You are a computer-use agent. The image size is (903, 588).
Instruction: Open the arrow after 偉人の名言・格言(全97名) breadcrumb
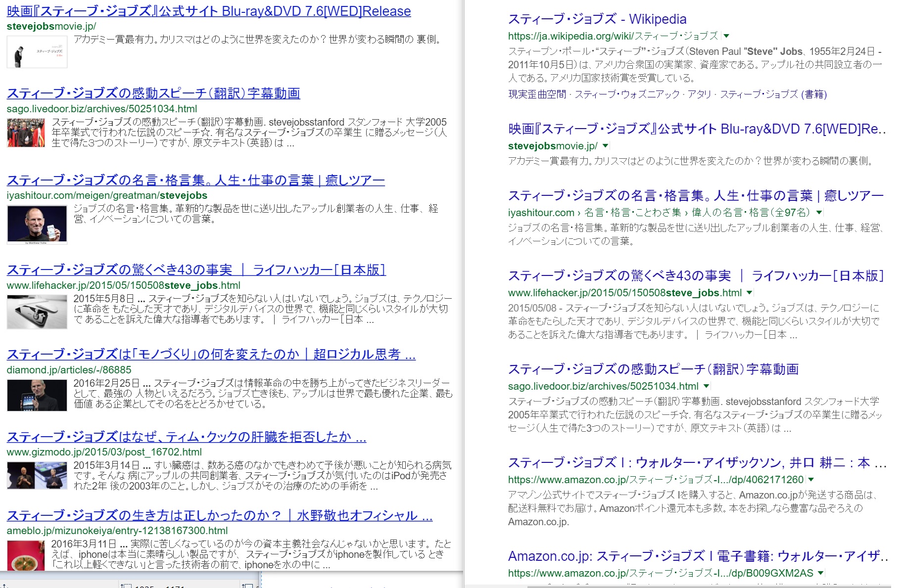tap(819, 212)
